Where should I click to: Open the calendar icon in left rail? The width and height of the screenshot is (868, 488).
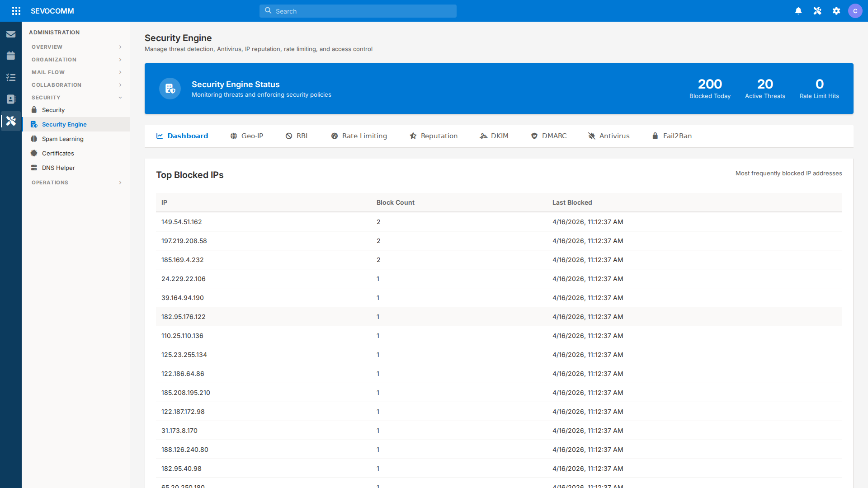point(11,56)
